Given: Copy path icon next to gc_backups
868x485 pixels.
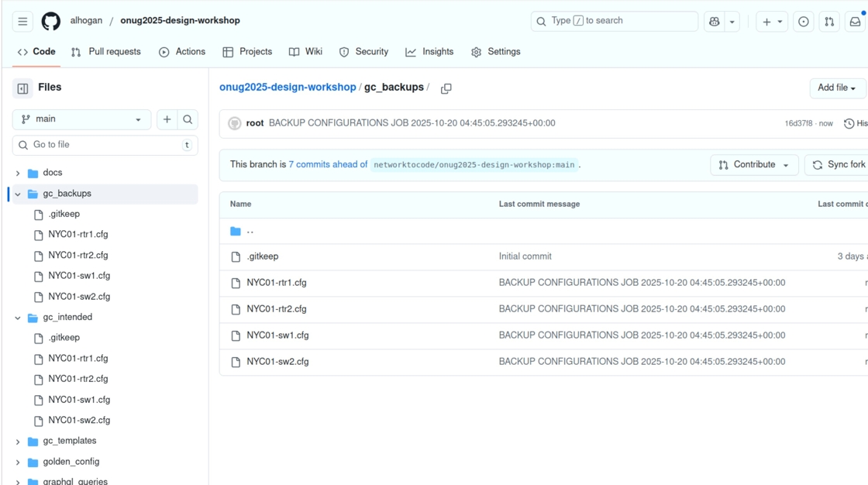Looking at the screenshot, I should pyautogui.click(x=446, y=88).
